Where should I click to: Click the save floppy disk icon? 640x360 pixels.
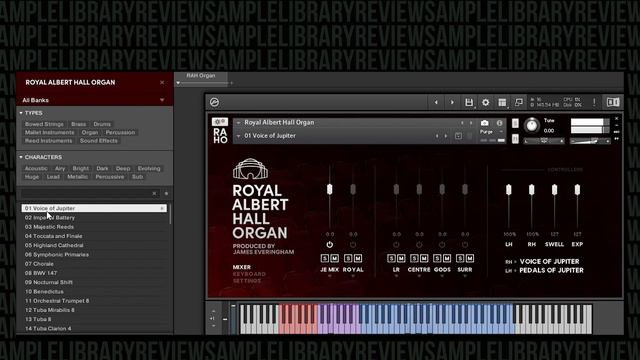(469, 102)
